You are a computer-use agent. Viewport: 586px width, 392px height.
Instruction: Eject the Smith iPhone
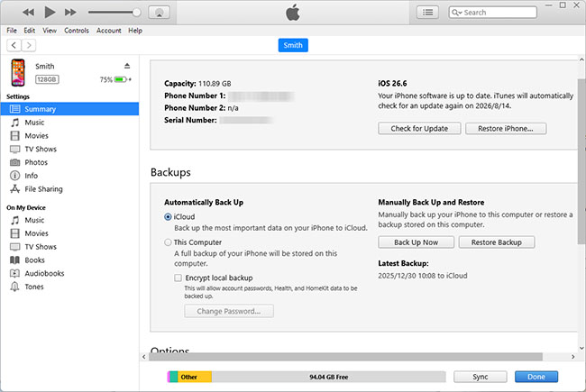pyautogui.click(x=127, y=66)
